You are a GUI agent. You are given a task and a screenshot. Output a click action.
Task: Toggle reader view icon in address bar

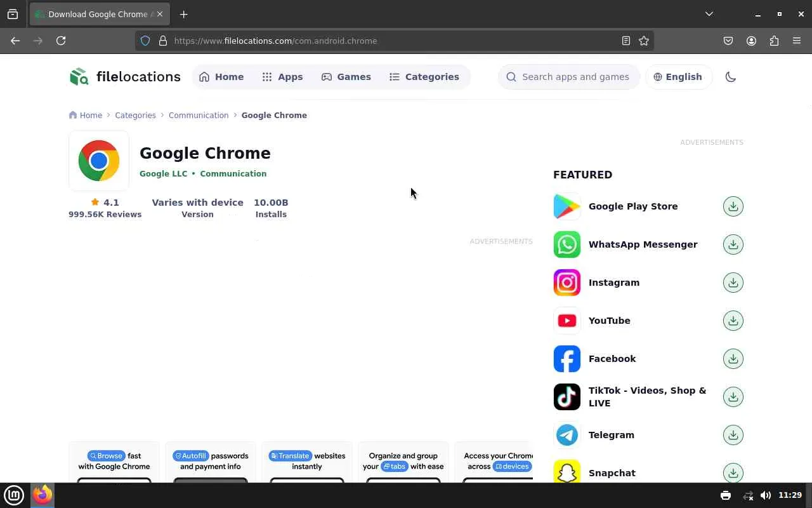[x=626, y=41]
